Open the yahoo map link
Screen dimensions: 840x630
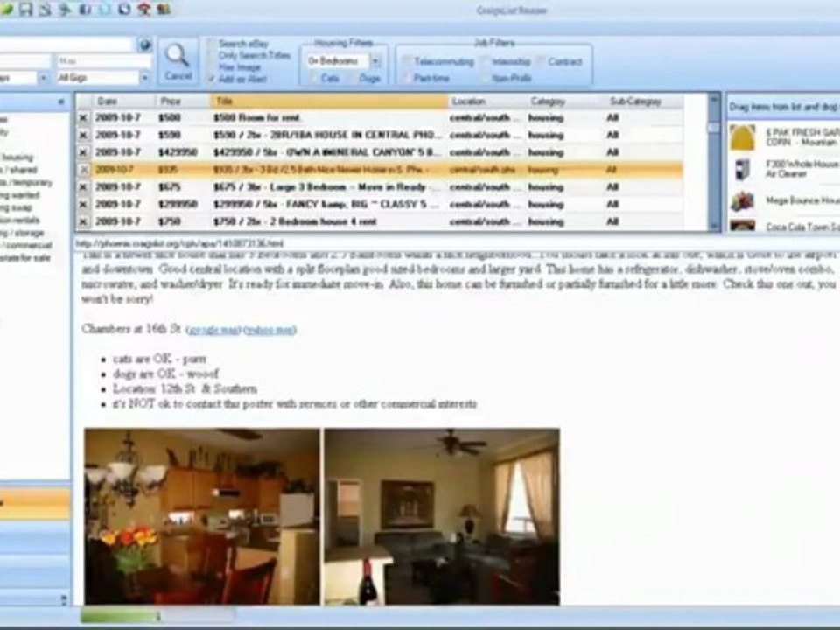(x=270, y=330)
